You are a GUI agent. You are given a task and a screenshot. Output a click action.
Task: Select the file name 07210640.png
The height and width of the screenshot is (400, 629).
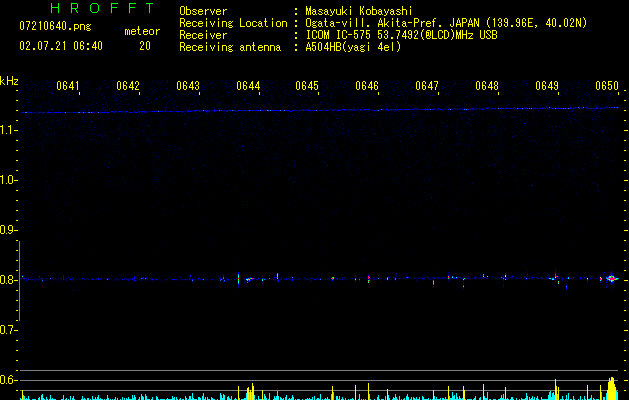pyautogui.click(x=55, y=26)
